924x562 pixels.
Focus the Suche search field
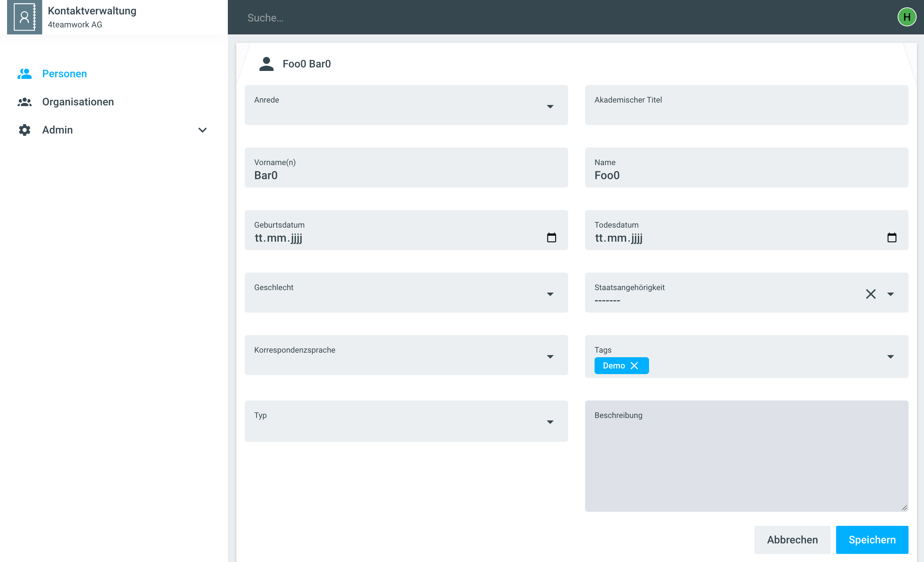525,18
